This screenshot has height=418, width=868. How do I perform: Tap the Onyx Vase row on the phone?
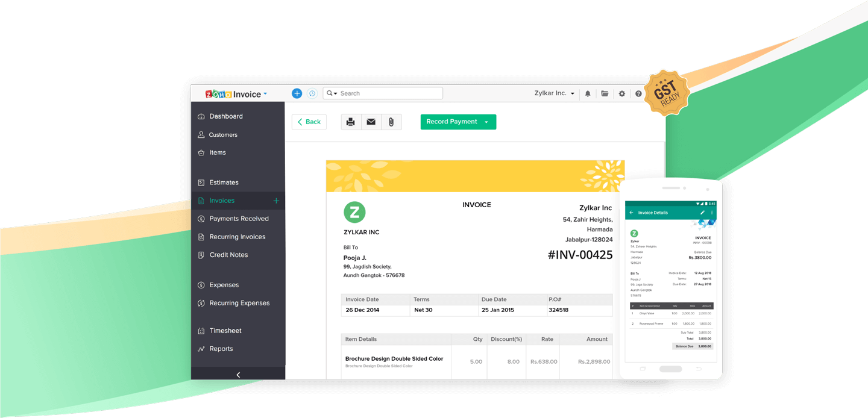point(671,313)
